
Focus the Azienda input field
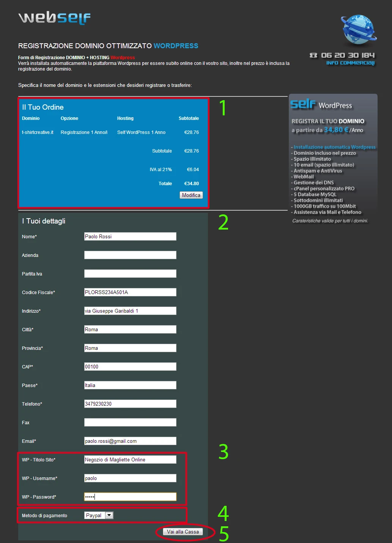pos(130,255)
